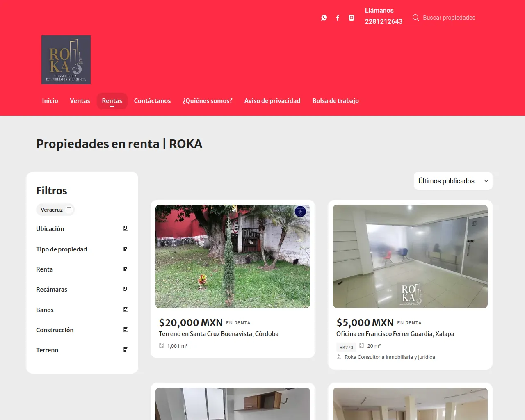
Task: Expand the Tipo de propiedad filter
Action: click(82, 249)
